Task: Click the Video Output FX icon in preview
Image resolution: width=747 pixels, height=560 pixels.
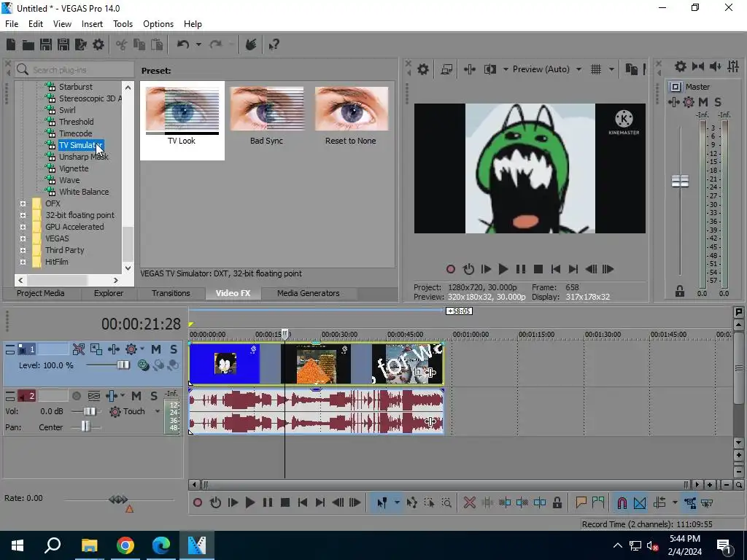Action: pos(469,69)
